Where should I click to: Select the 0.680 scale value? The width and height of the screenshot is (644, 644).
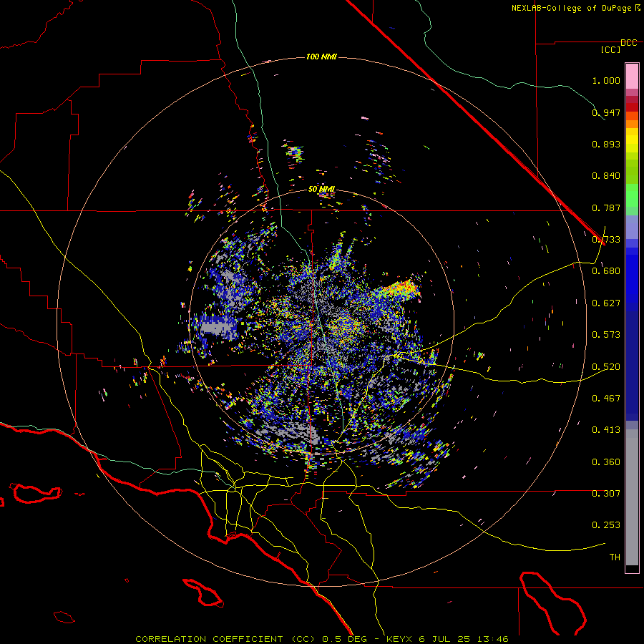tap(606, 271)
